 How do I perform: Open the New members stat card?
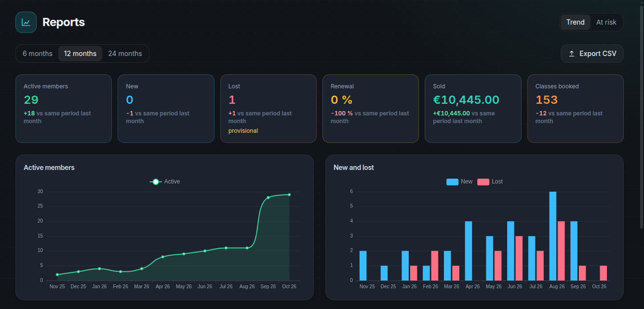(166, 109)
